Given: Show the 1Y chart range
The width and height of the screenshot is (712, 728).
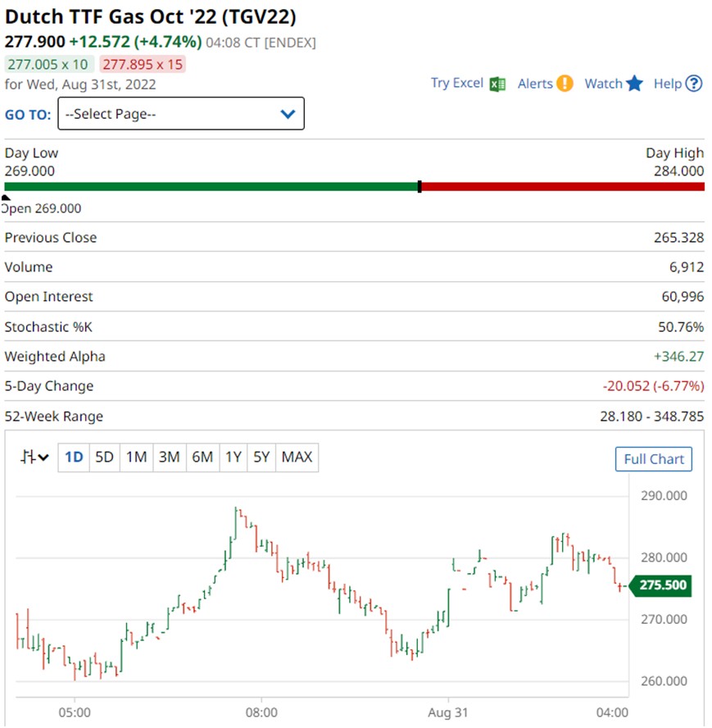Looking at the screenshot, I should (x=233, y=457).
